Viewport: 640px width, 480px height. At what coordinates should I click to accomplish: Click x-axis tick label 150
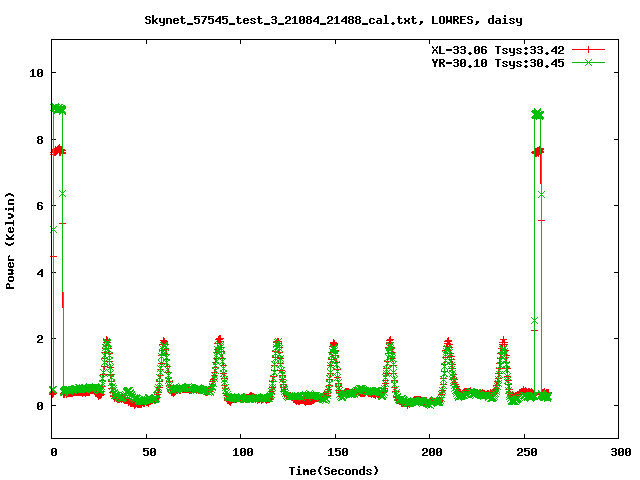tap(338, 452)
